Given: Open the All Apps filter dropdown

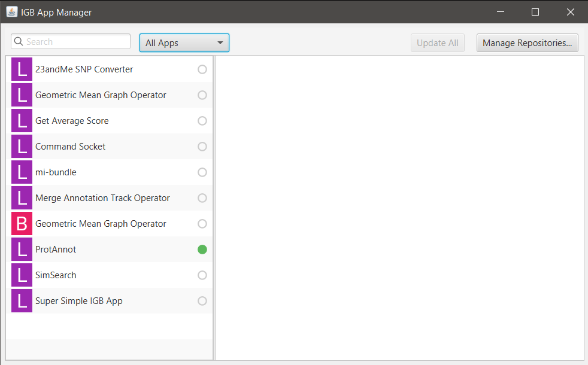Looking at the screenshot, I should click(184, 43).
